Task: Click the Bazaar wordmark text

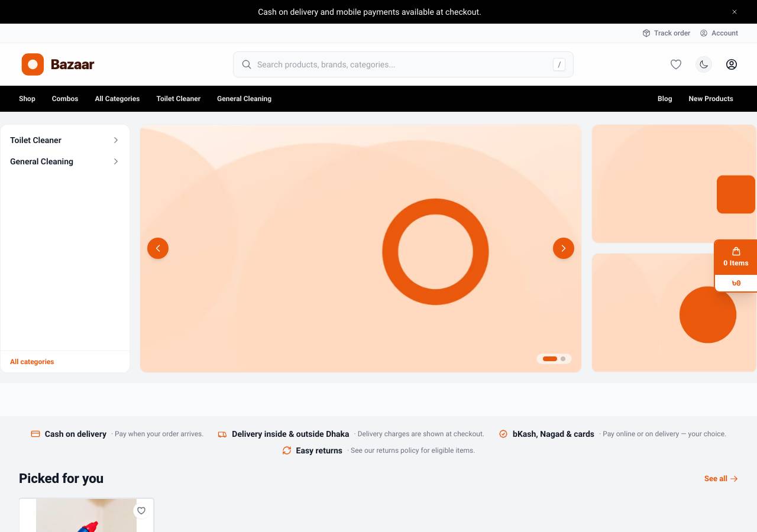Action: [72, 64]
